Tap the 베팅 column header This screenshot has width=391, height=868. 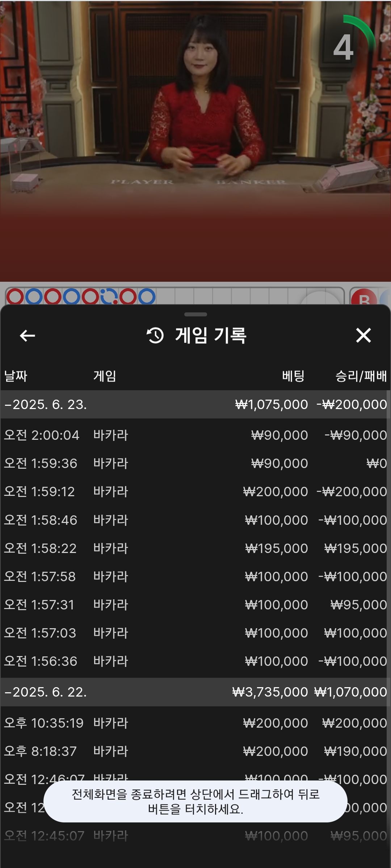pyautogui.click(x=293, y=376)
